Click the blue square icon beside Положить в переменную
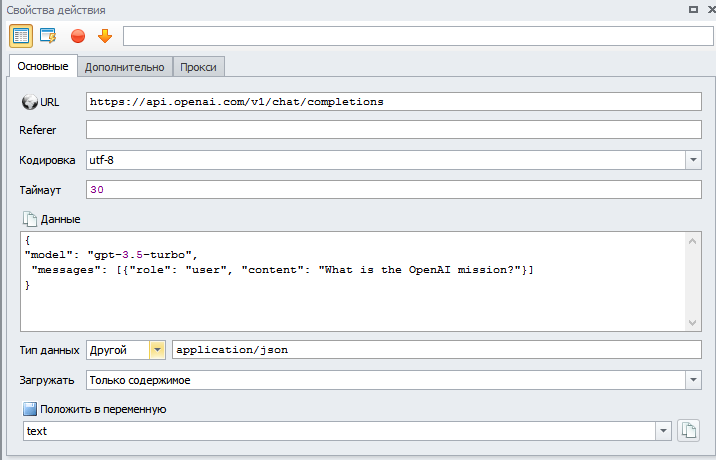The height and width of the screenshot is (460, 716). point(29,409)
